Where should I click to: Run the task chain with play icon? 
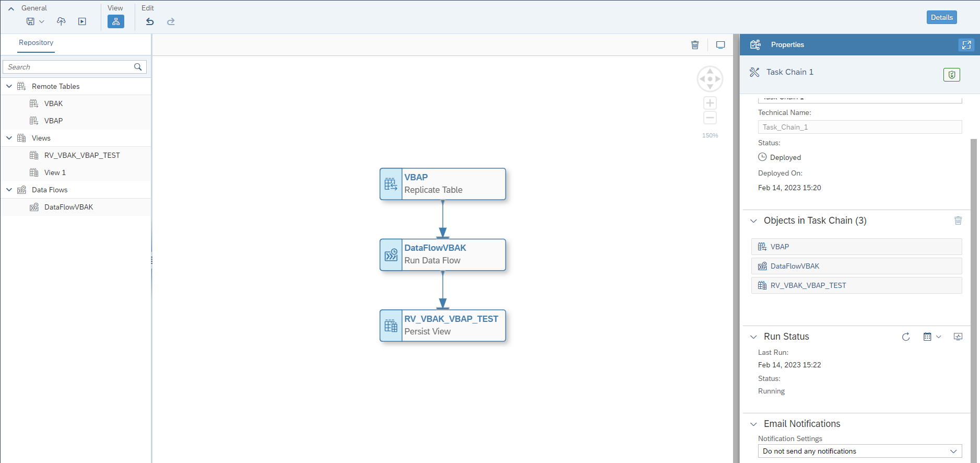[82, 21]
